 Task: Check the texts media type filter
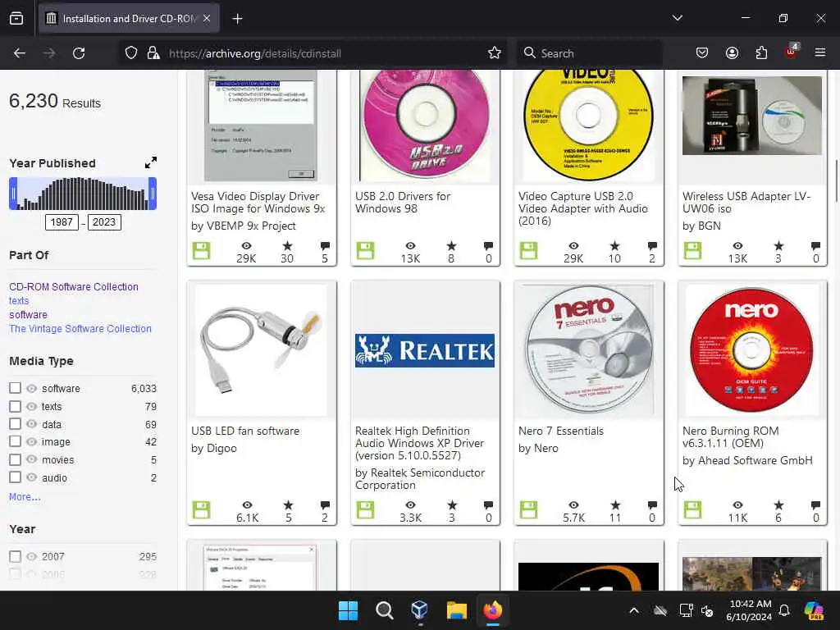click(x=15, y=406)
